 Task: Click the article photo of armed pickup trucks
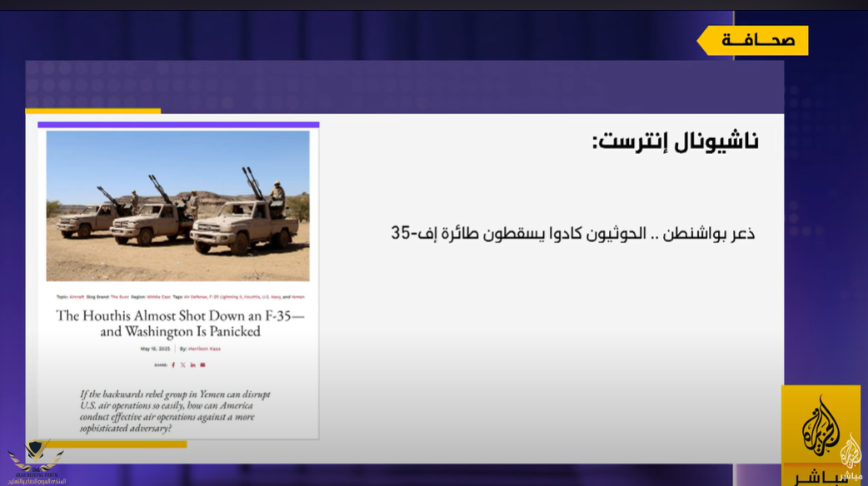pos(177,206)
